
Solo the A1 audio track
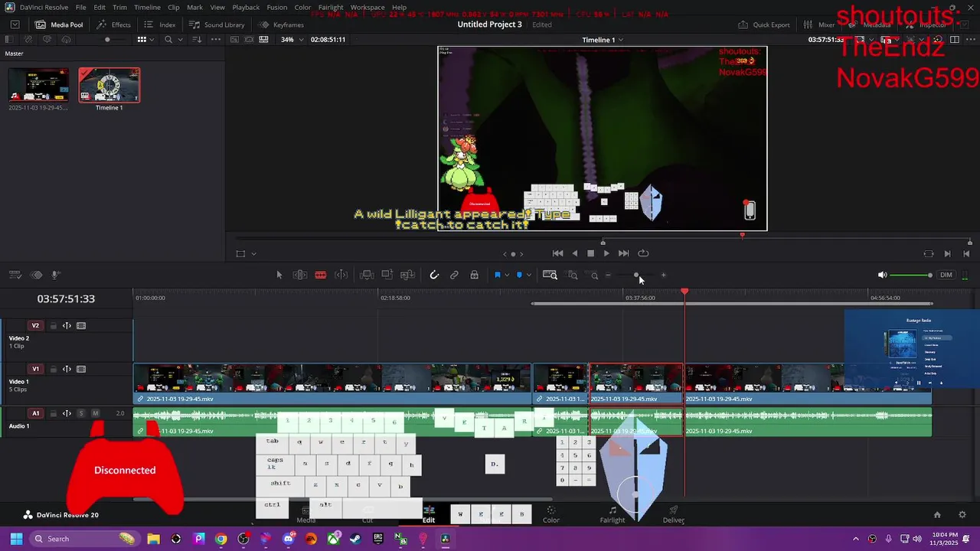pyautogui.click(x=80, y=413)
